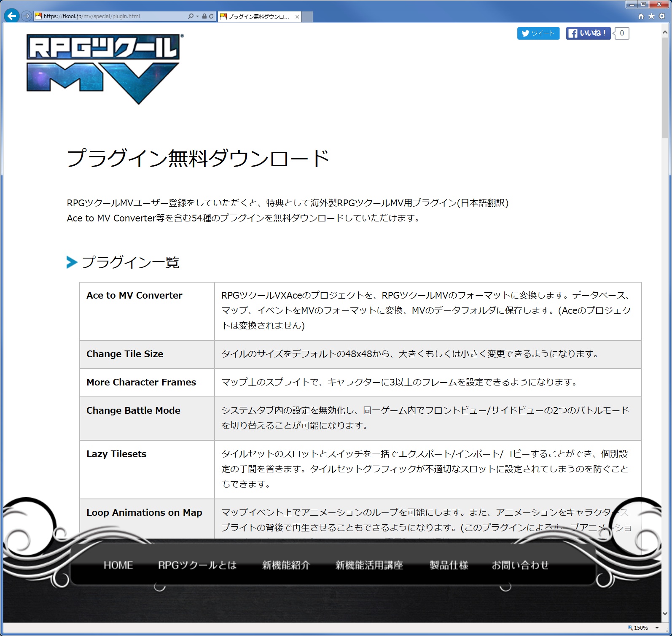Click the vertical scrollbar thumb
The width and height of the screenshot is (672, 636).
[x=665, y=88]
